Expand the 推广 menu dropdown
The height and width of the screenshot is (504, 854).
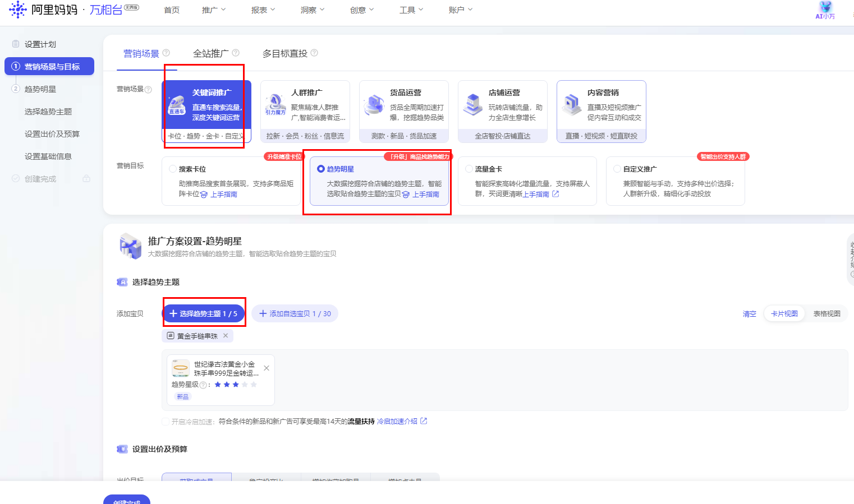(214, 10)
